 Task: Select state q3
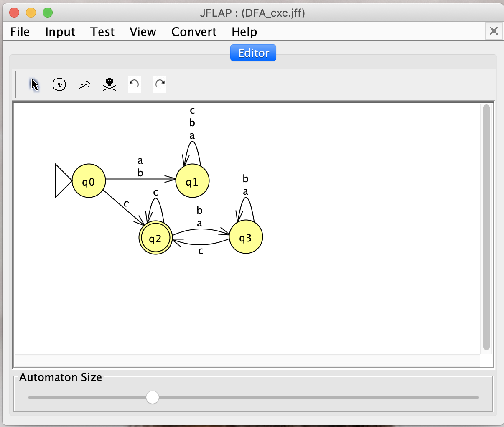click(246, 237)
